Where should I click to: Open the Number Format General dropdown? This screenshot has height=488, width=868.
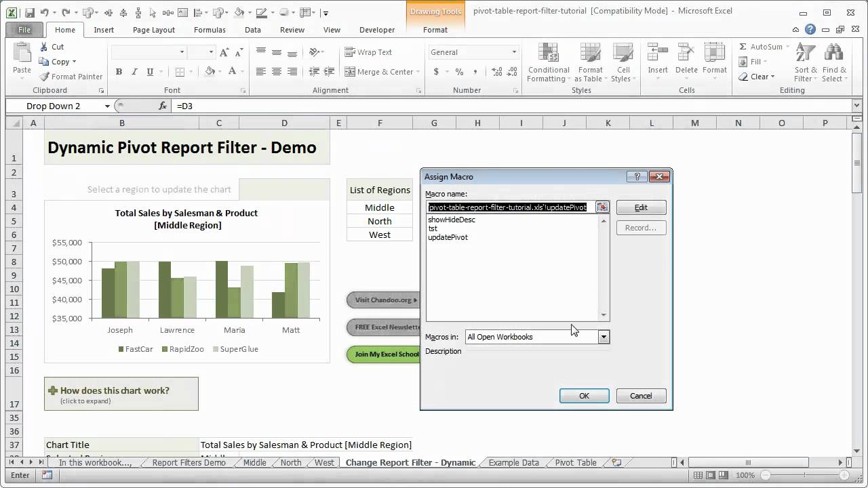pos(515,52)
